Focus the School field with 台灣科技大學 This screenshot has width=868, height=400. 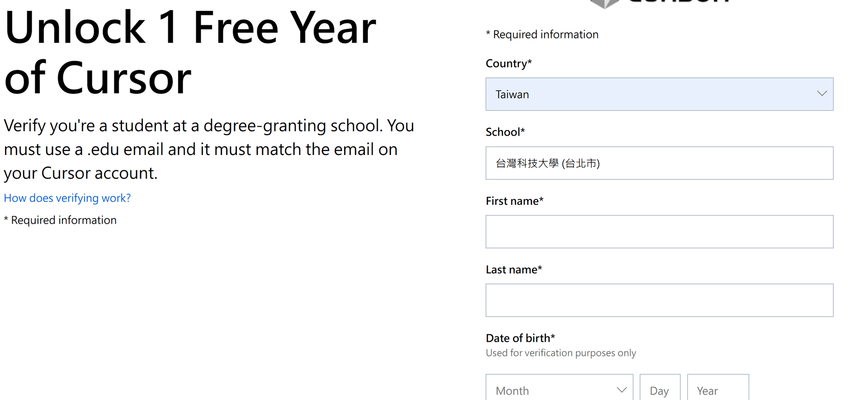click(x=660, y=163)
